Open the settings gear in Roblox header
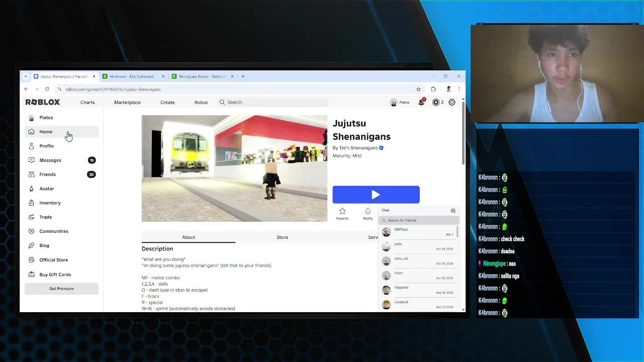Image resolution: width=644 pixels, height=362 pixels. (x=452, y=102)
